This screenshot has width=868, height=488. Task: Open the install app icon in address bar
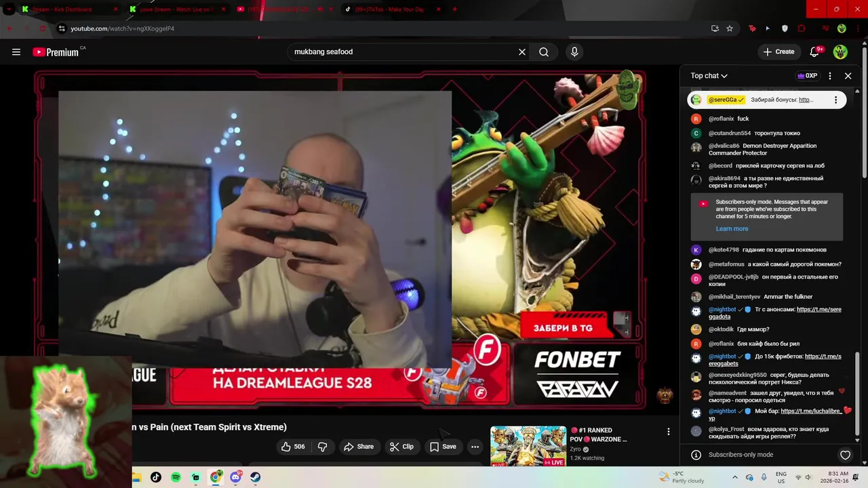tap(715, 28)
